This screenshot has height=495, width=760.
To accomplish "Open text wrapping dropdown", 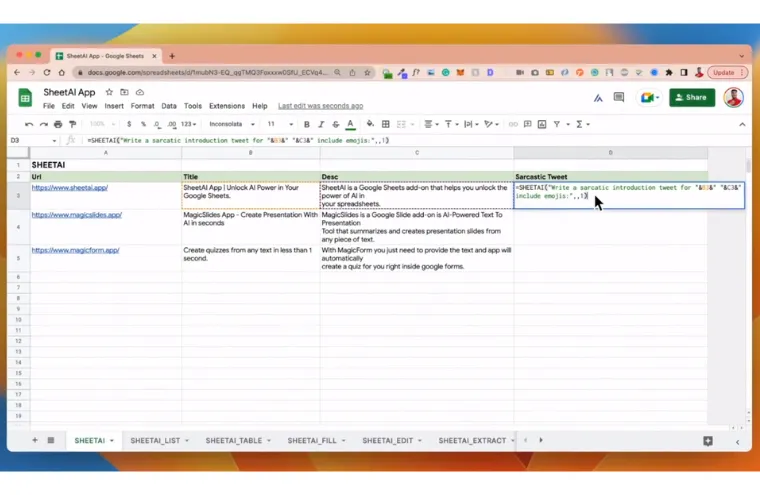I will coord(471,124).
